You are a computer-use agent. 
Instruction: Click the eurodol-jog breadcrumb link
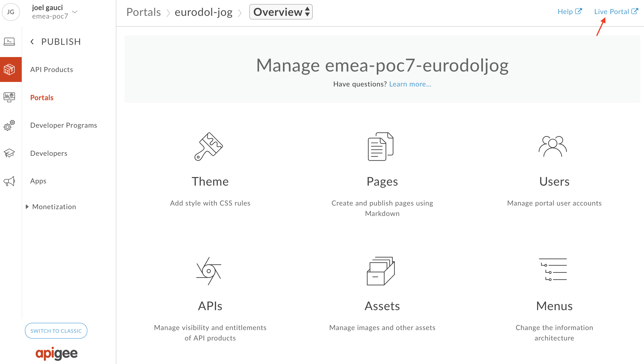(204, 12)
